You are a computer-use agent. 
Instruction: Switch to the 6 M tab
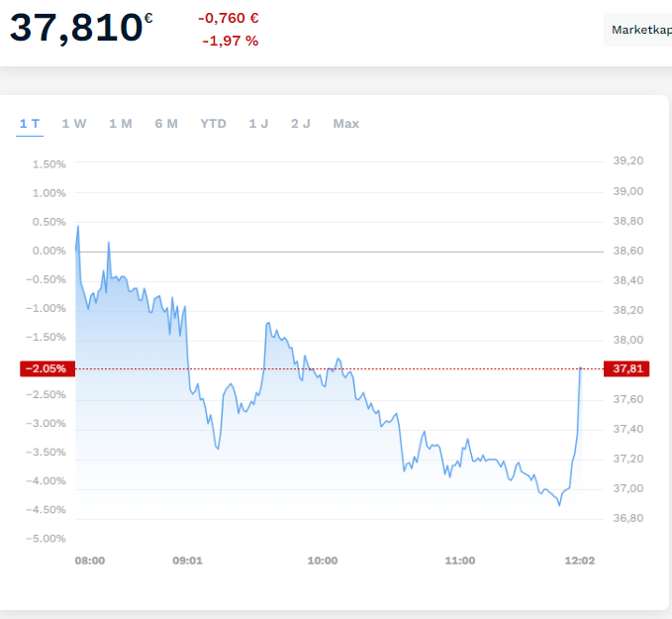166,124
